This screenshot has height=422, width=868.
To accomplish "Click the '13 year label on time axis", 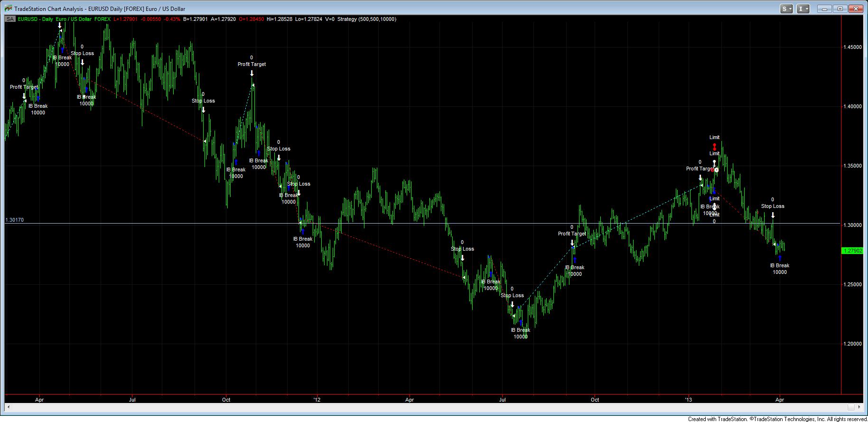I will [689, 400].
